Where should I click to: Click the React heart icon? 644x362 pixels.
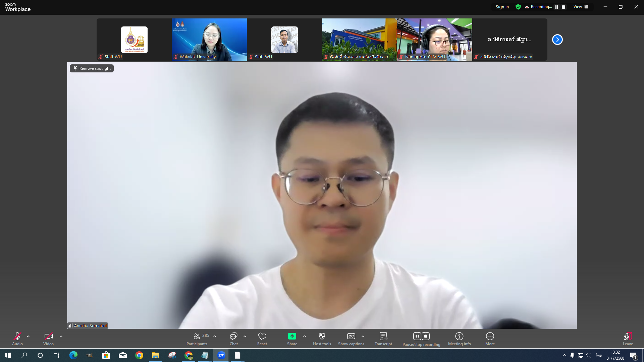coord(262,336)
